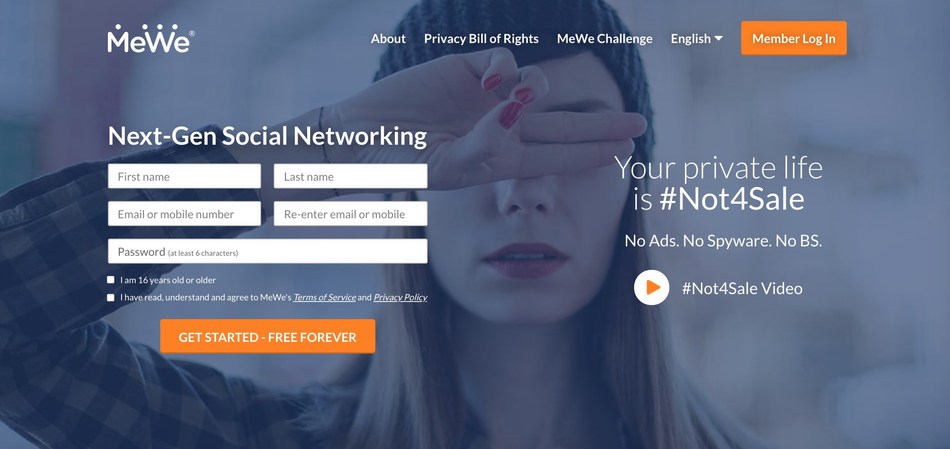Check the 16 years old or older box
This screenshot has width=950, height=449.
pyautogui.click(x=110, y=280)
